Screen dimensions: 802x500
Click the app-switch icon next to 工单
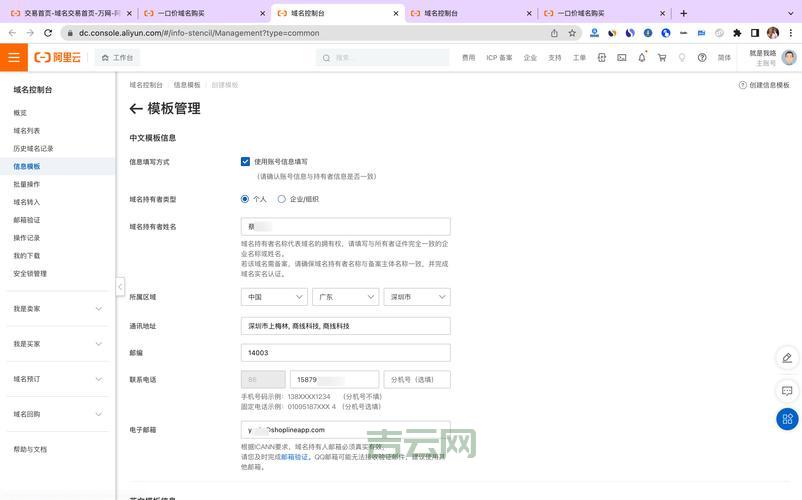602,58
